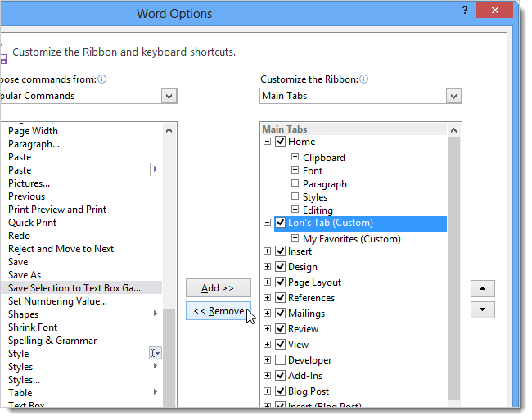This screenshot has height=420, width=532.
Task: Select Set Numbering Value... command
Action: click(57, 301)
